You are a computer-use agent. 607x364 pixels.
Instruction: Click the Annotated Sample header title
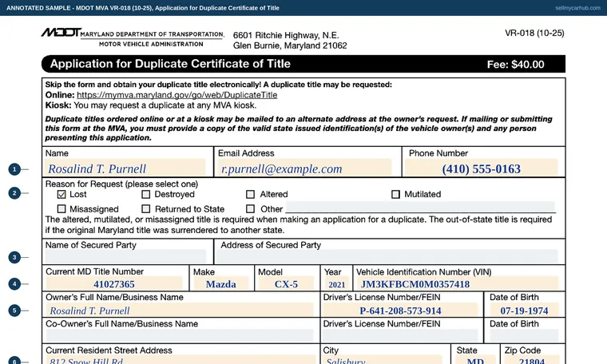pyautogui.click(x=143, y=8)
